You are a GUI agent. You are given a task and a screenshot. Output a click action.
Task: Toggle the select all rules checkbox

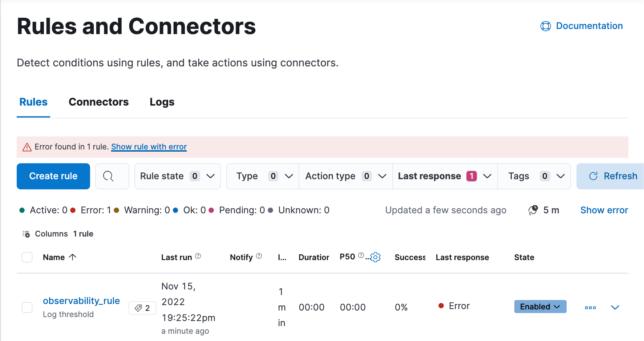(27, 257)
